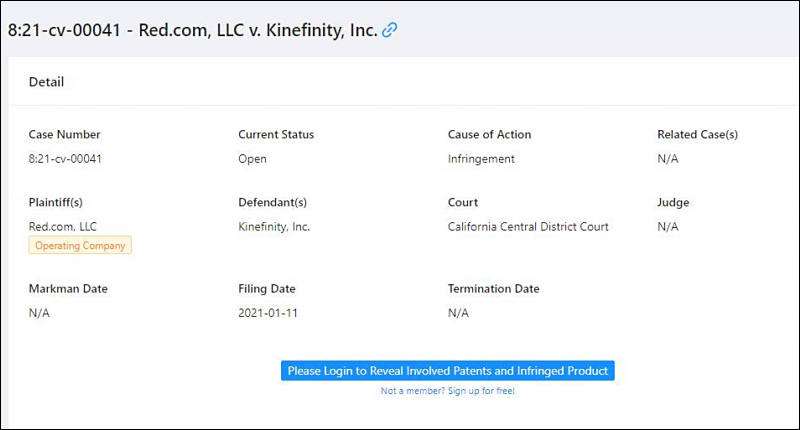
Task: Select the Operating Company tag
Action: 80,245
